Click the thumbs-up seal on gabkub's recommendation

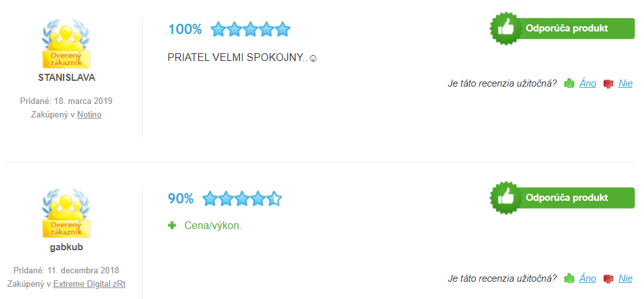(x=504, y=198)
